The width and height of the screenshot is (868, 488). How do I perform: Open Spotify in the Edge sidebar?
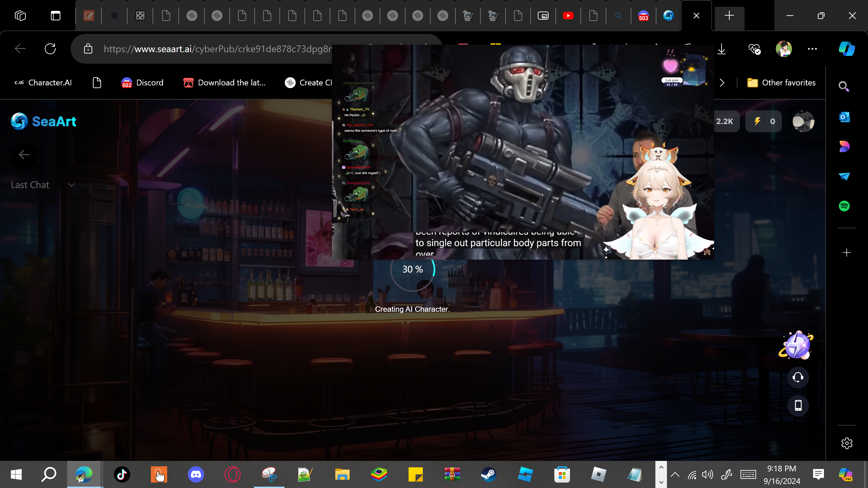(x=844, y=206)
